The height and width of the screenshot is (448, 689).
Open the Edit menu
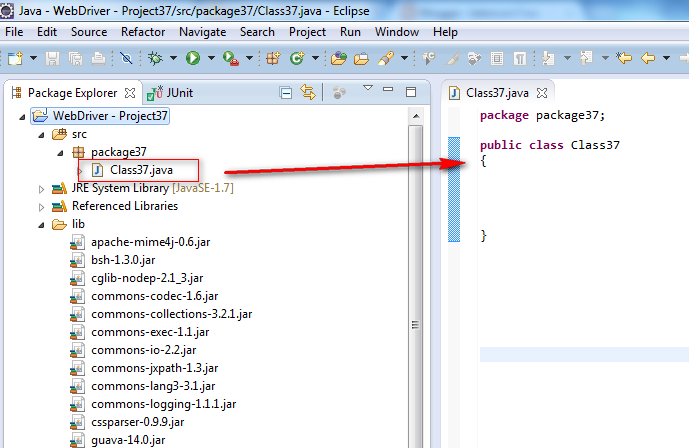pyautogui.click(x=47, y=32)
